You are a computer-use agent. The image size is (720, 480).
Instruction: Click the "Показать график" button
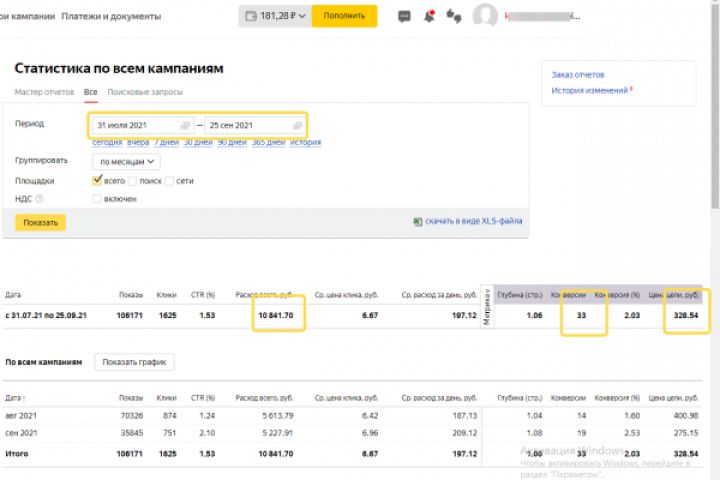[x=135, y=362]
